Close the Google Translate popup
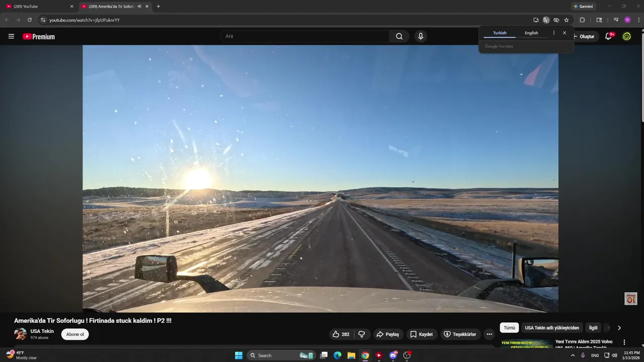 pyautogui.click(x=565, y=33)
